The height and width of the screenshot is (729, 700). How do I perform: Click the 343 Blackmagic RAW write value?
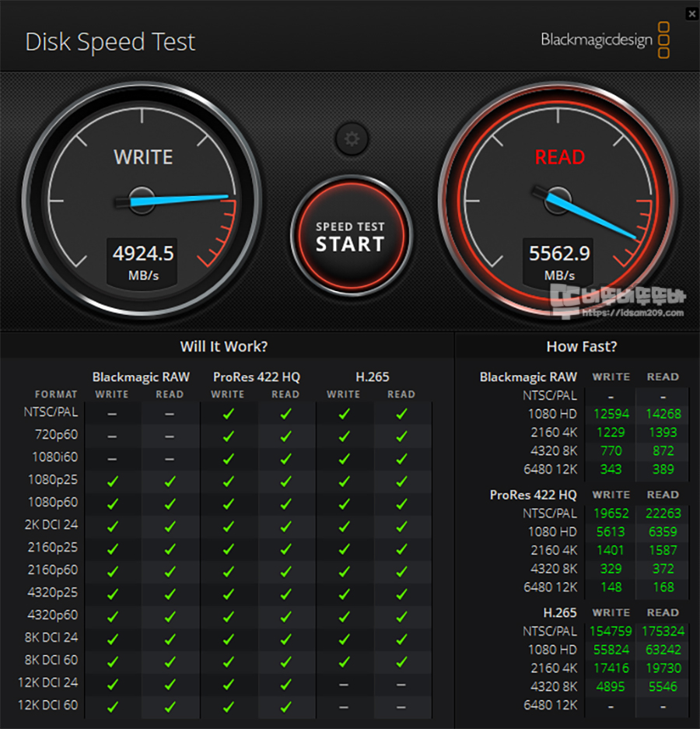pyautogui.click(x=611, y=469)
